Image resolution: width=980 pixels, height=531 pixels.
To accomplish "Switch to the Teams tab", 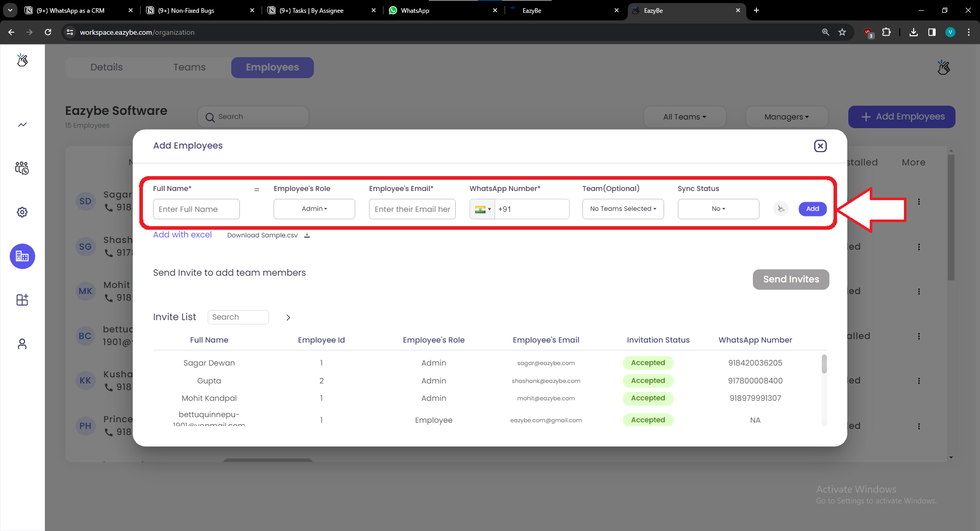I will 189,67.
